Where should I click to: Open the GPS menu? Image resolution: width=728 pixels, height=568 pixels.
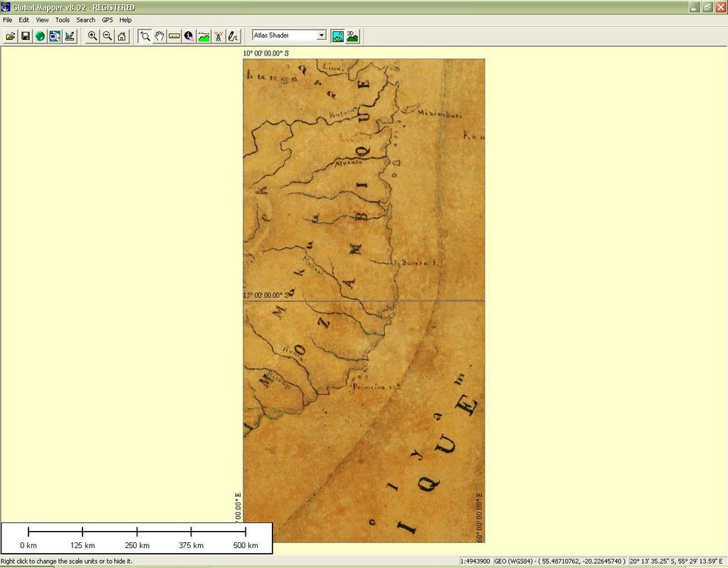[x=107, y=20]
